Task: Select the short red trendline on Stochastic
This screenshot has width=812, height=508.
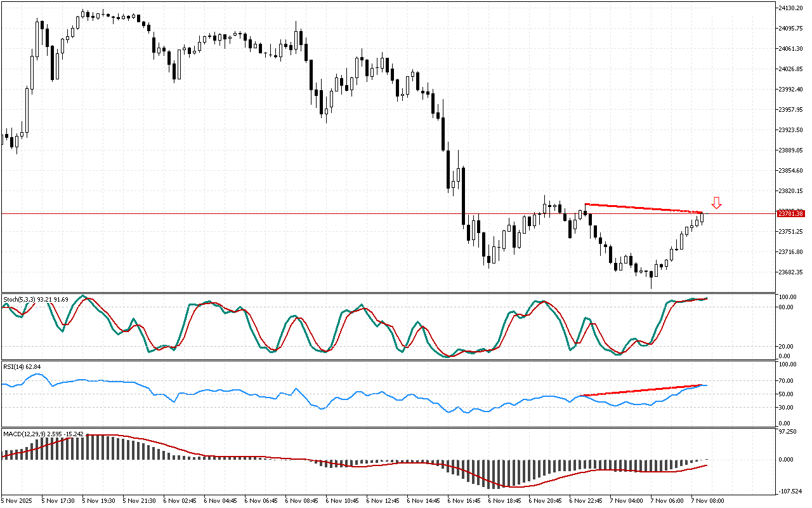Action: pos(691,300)
